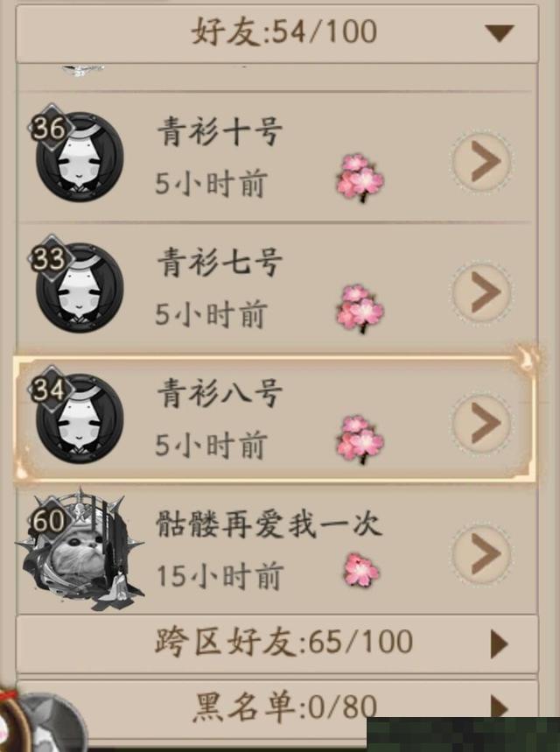
Task: Select the highlighted 青衫八号 friend row
Action: click(x=274, y=418)
